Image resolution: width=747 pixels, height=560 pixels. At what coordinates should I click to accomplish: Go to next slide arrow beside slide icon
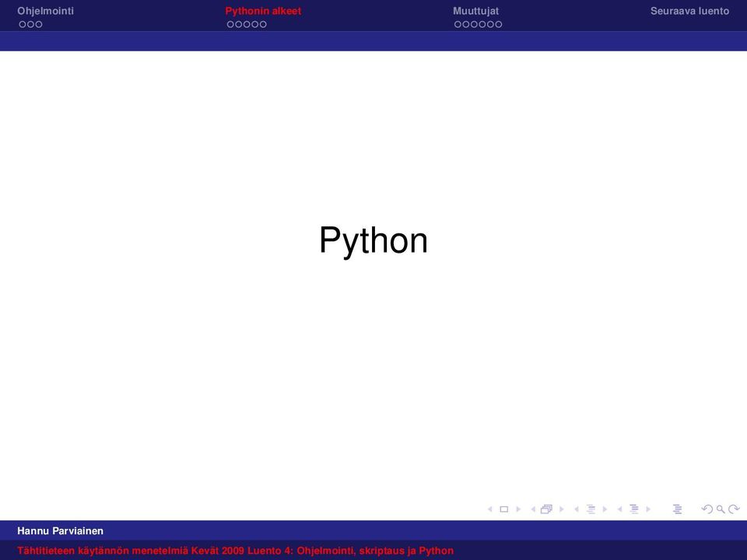point(518,509)
